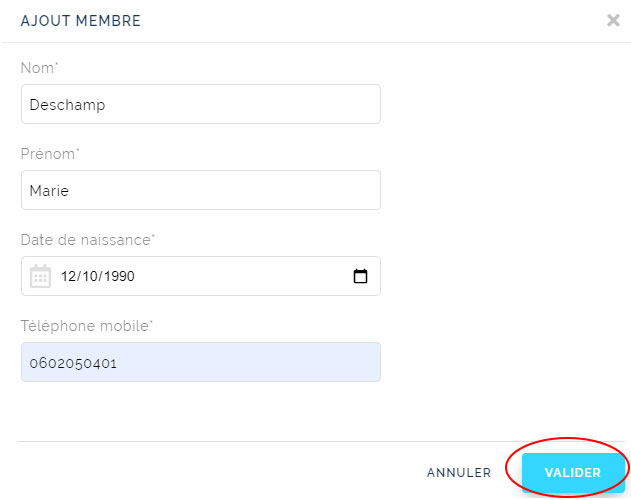The image size is (631, 500).
Task: Select the day segment 12 in birth date
Action: 68,276
